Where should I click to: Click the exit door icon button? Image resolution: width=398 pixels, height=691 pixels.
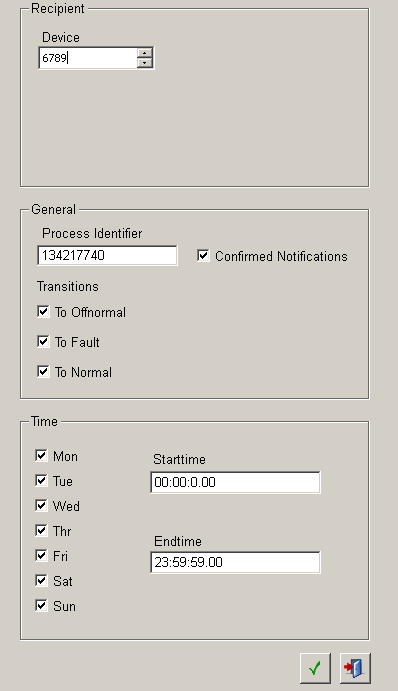(355, 669)
